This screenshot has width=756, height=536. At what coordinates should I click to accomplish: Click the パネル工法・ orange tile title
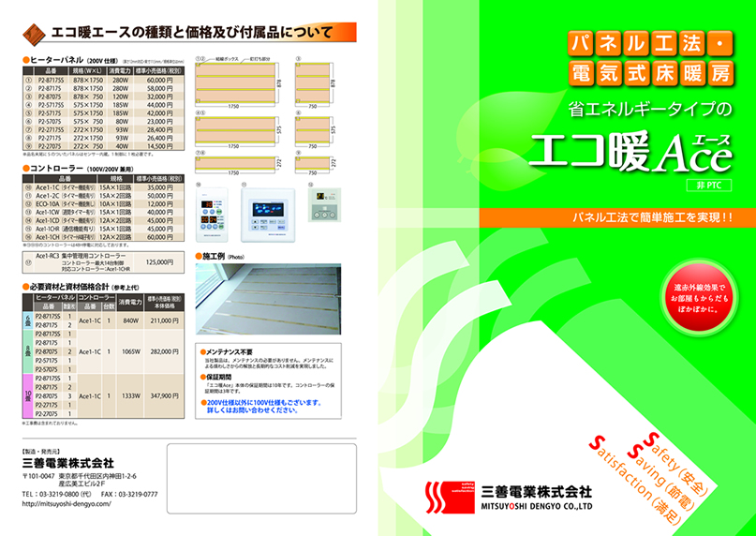(650, 45)
